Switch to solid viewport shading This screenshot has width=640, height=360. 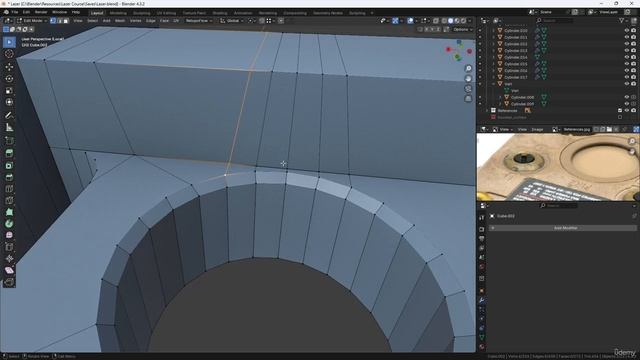click(x=451, y=20)
